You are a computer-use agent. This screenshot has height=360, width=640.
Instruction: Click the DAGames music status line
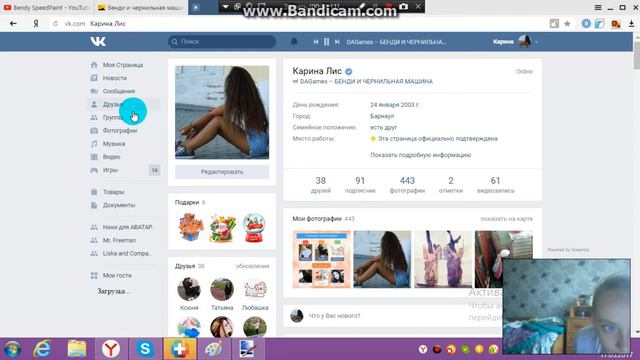point(362,81)
